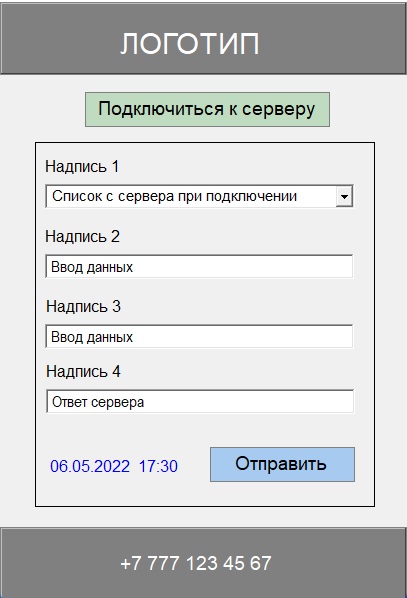Select the Список с сервера при подключении combo box
407x598 pixels.
[x=199, y=196]
